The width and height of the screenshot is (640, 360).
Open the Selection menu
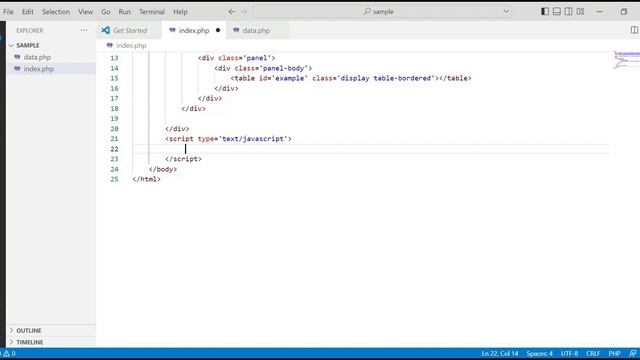tap(56, 12)
